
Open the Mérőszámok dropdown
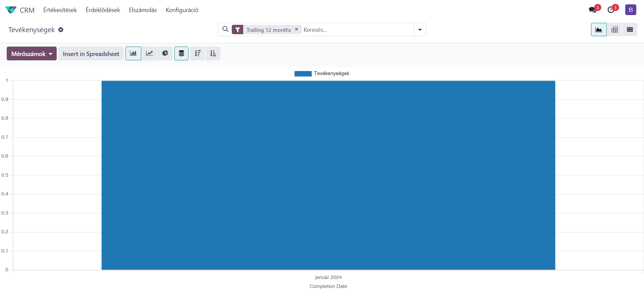click(32, 54)
